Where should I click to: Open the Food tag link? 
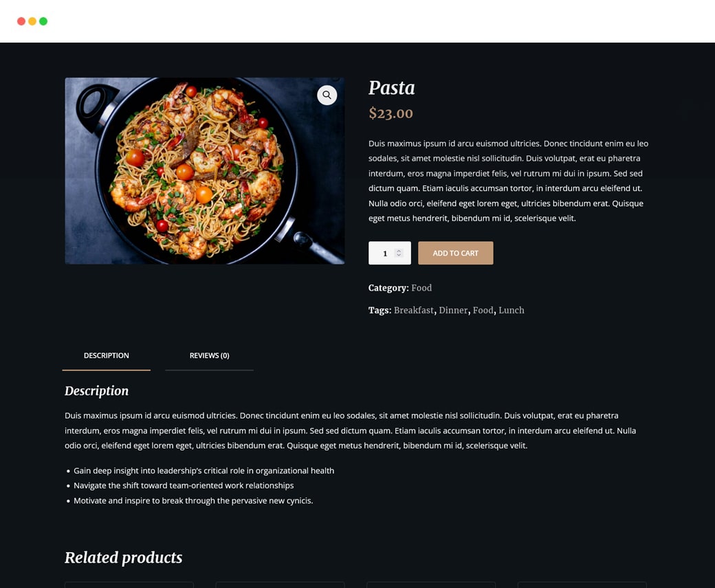[x=483, y=310]
